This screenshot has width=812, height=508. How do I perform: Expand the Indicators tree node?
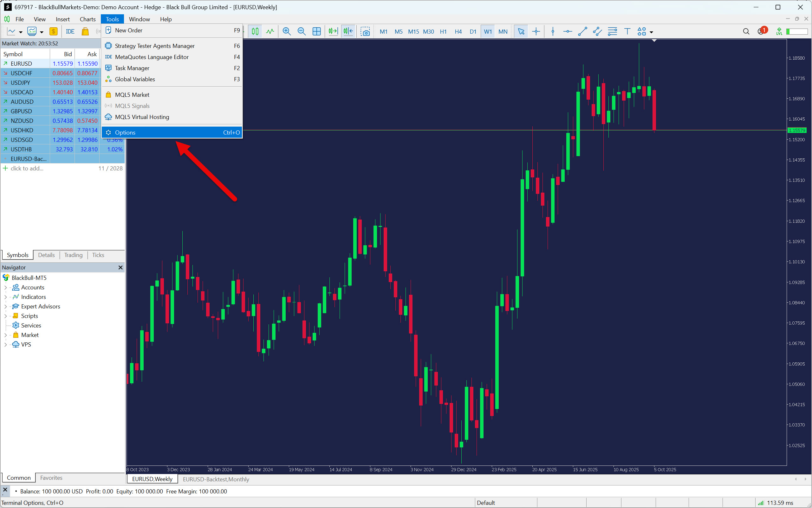click(5, 297)
